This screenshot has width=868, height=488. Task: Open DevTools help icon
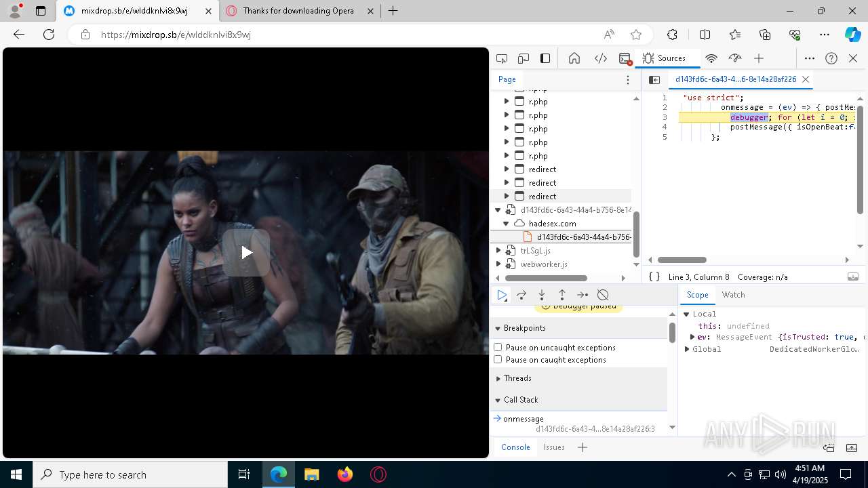pyautogui.click(x=831, y=58)
